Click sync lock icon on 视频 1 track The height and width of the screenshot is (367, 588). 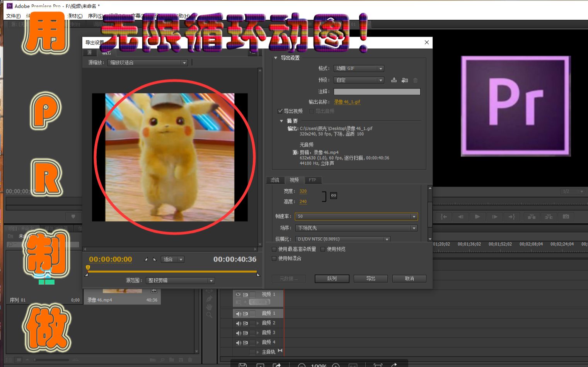coord(245,294)
